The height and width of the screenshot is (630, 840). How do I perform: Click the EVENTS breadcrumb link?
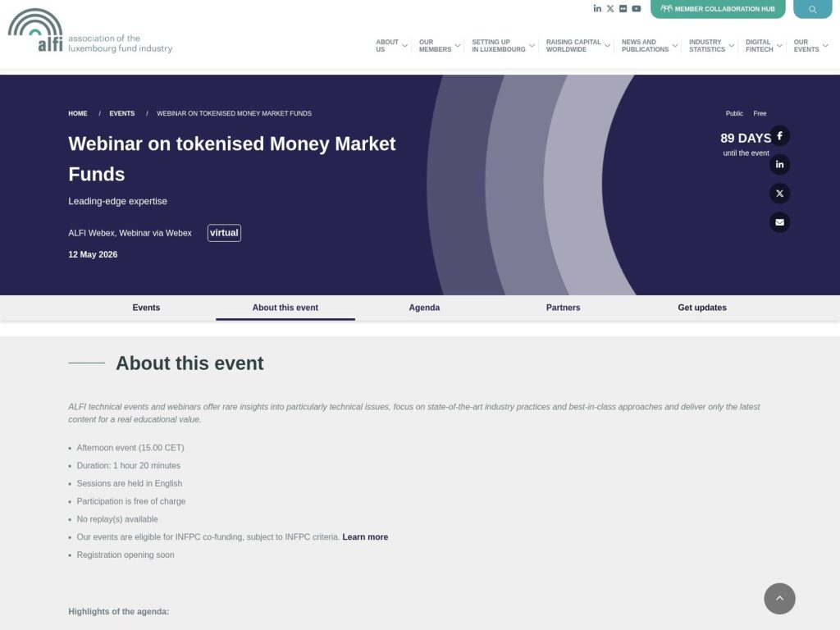121,113
